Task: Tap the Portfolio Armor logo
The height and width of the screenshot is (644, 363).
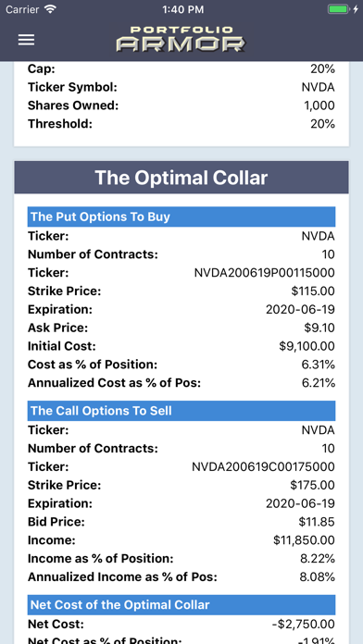Action: [x=181, y=39]
